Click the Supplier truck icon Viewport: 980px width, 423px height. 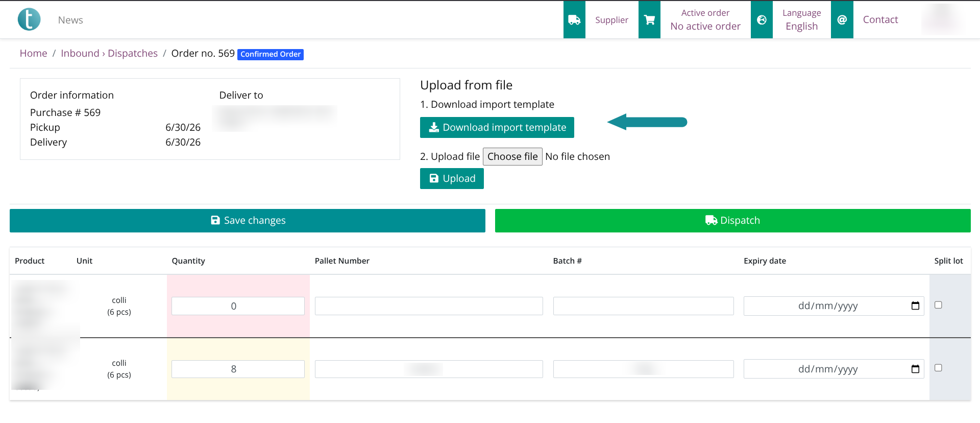[574, 19]
